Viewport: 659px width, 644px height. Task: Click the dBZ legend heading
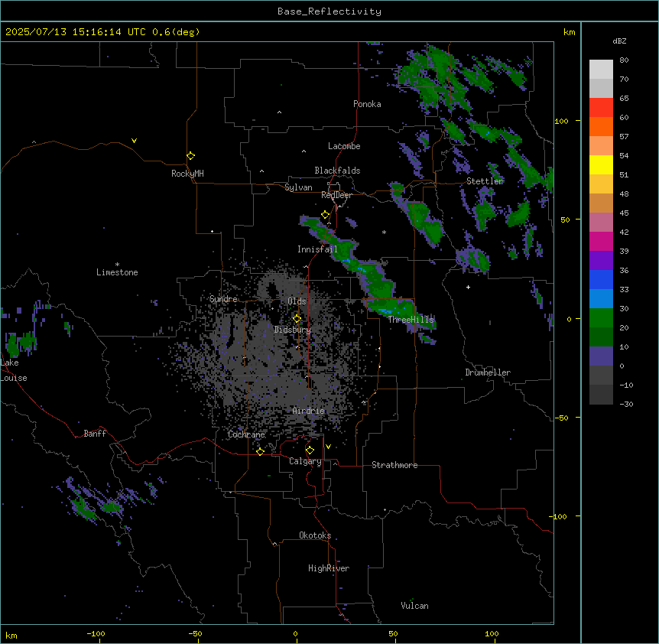tap(619, 41)
